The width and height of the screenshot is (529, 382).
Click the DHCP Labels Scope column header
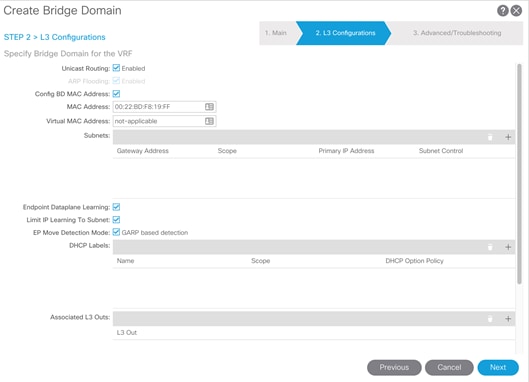260,261
